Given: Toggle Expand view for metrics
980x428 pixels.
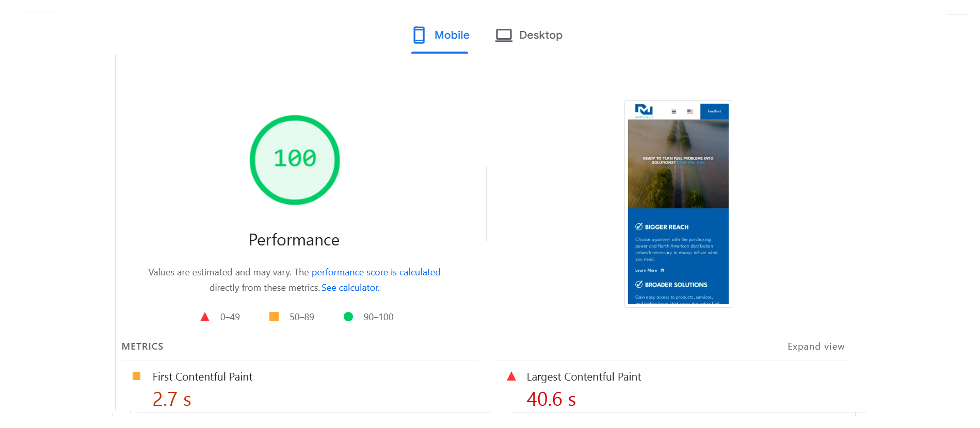Looking at the screenshot, I should [x=815, y=347].
